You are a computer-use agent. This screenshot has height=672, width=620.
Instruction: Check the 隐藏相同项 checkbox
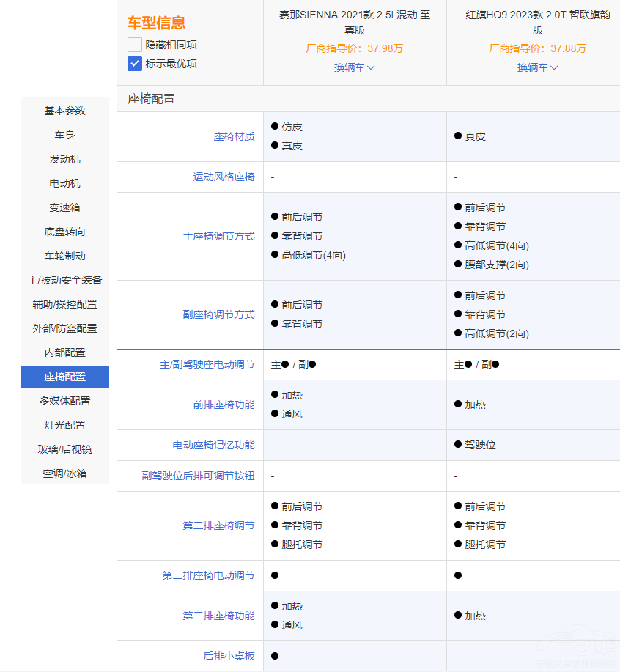pyautogui.click(x=135, y=45)
